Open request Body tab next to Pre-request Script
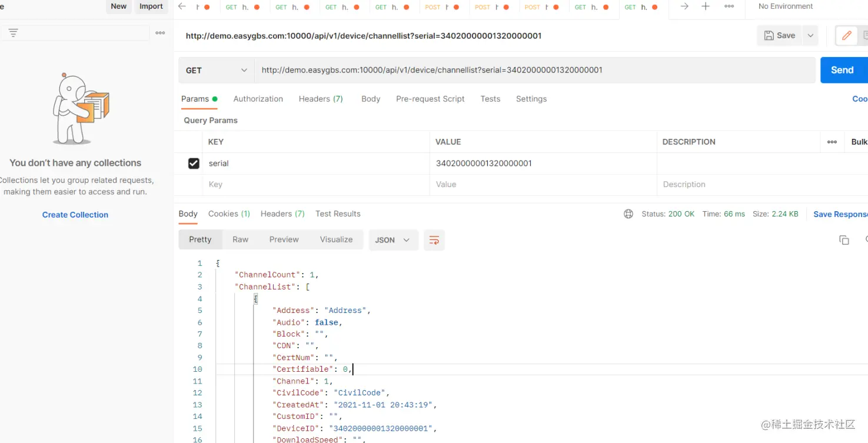This screenshot has width=868, height=443. (x=371, y=99)
